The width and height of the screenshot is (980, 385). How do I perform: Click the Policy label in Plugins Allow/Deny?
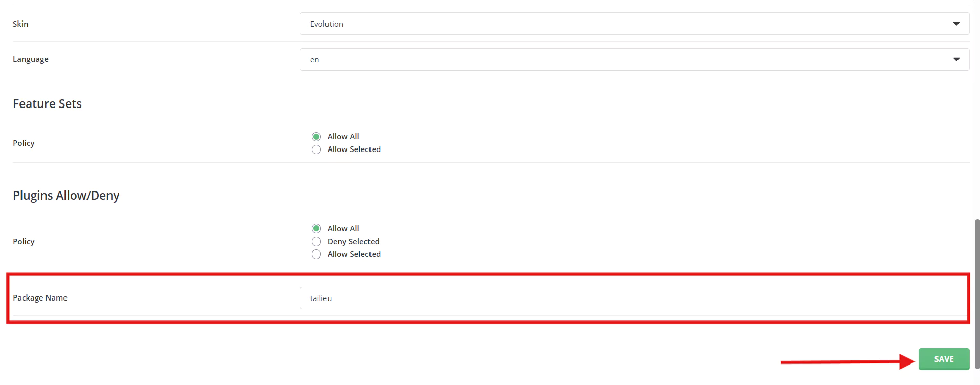(x=24, y=242)
